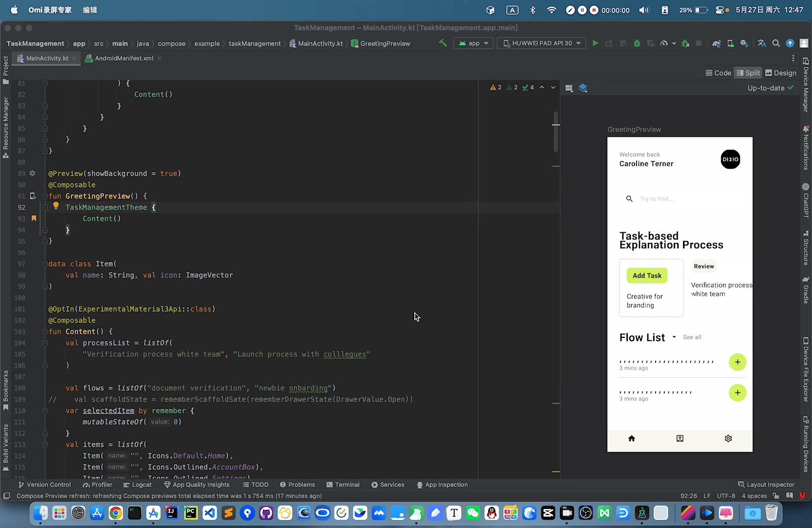Select the AndroidManifest.xml editor tab
This screenshot has height=528, width=812.
(x=123, y=58)
